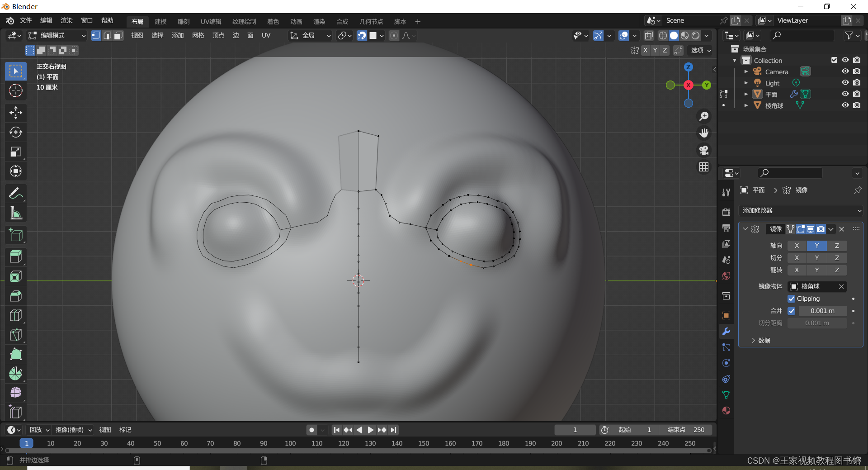Toggle mirror axis Y (轴向)
This screenshot has width=868, height=470.
(x=816, y=246)
